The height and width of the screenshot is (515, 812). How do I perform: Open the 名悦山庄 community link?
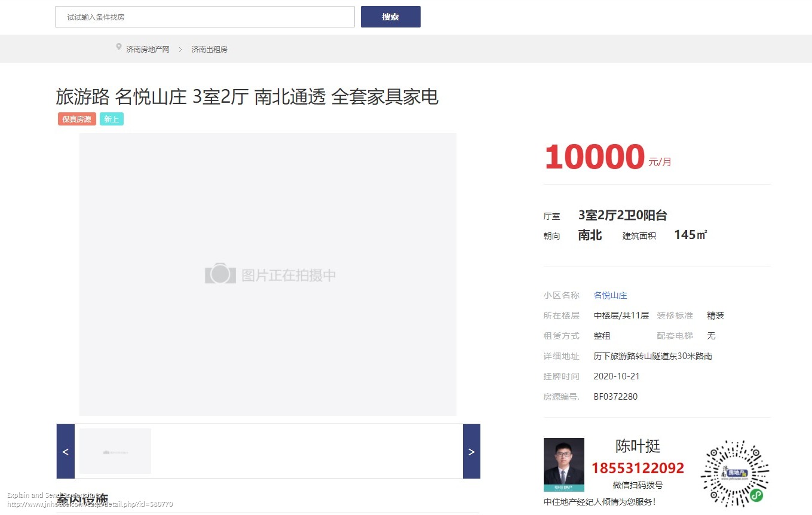point(610,295)
